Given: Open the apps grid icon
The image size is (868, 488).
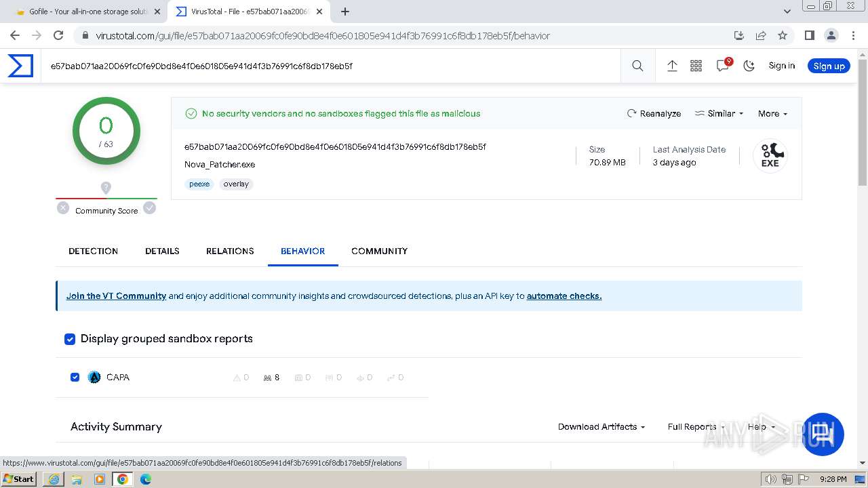Looking at the screenshot, I should click(696, 66).
